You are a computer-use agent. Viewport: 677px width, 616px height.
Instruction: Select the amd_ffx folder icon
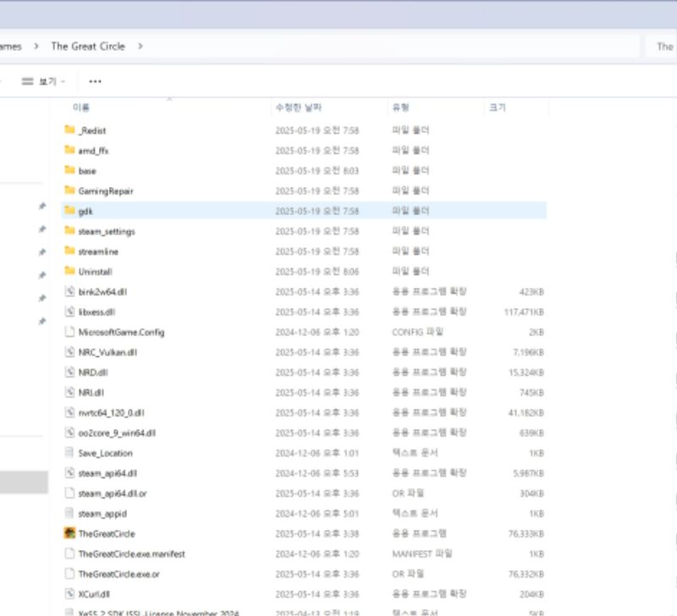coord(69,150)
